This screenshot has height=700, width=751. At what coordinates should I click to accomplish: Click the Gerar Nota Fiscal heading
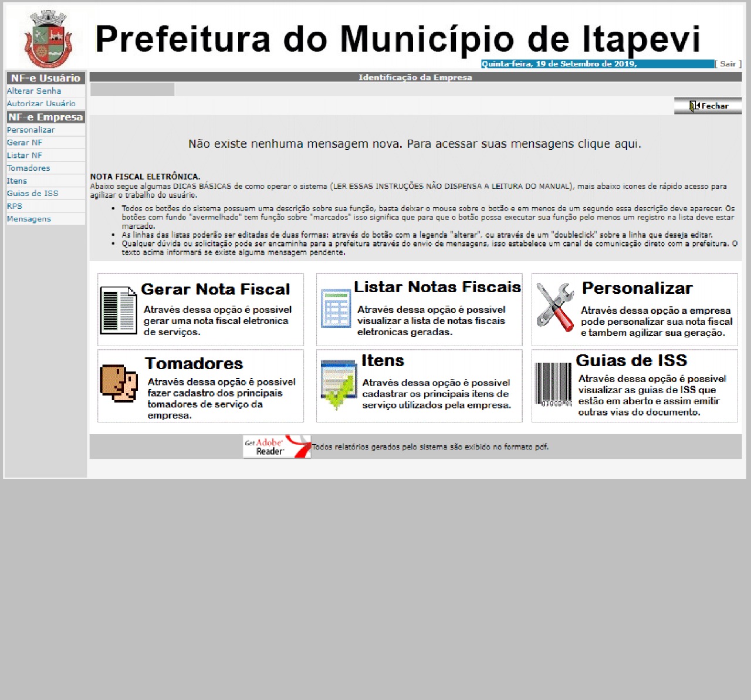tap(215, 289)
